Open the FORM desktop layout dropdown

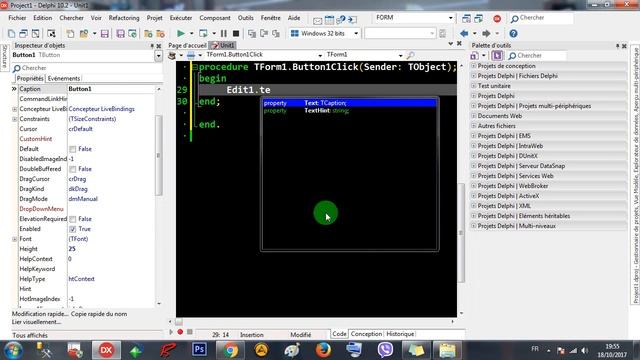(x=451, y=18)
